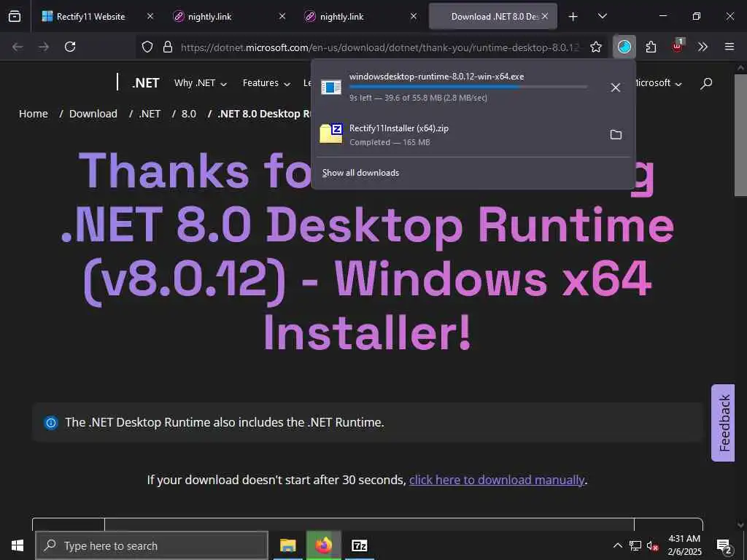
Task: Open tracking protection shield icon
Action: (147, 47)
